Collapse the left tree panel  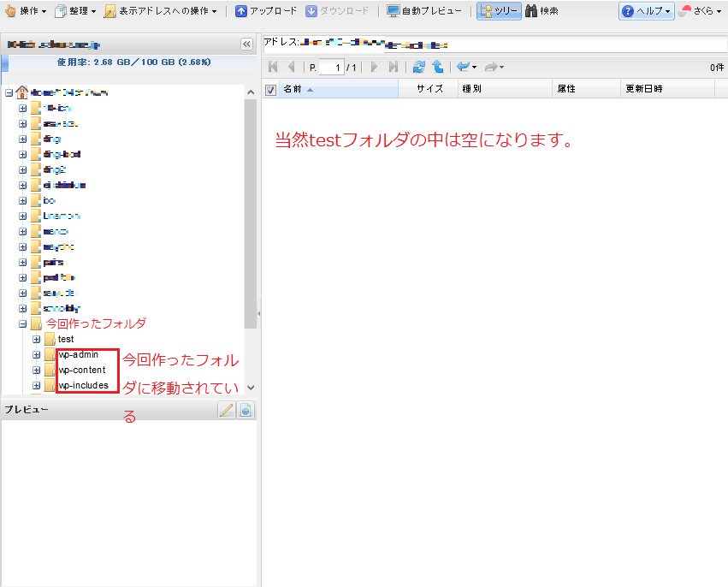[246, 44]
